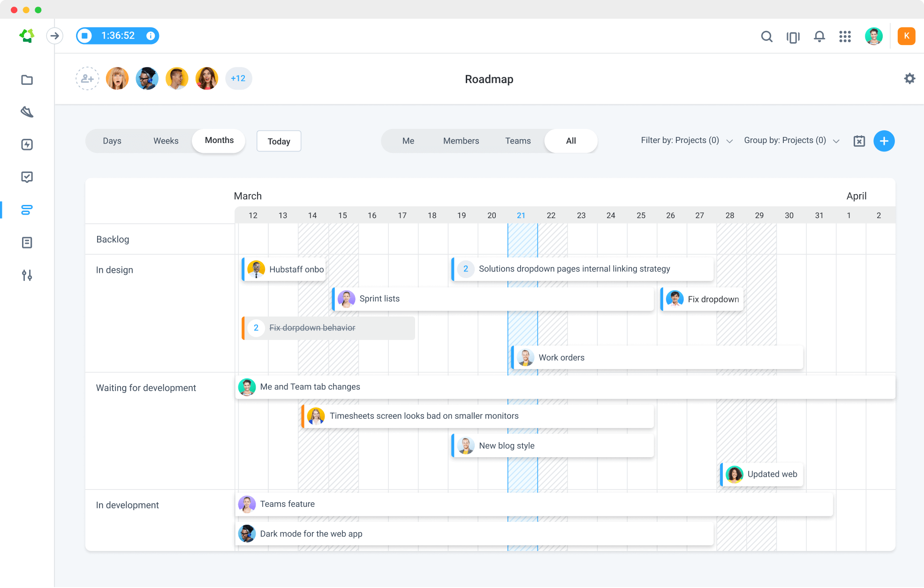Switch the view to Me tasks
Viewport: 924px width, 588px height.
pyautogui.click(x=408, y=141)
